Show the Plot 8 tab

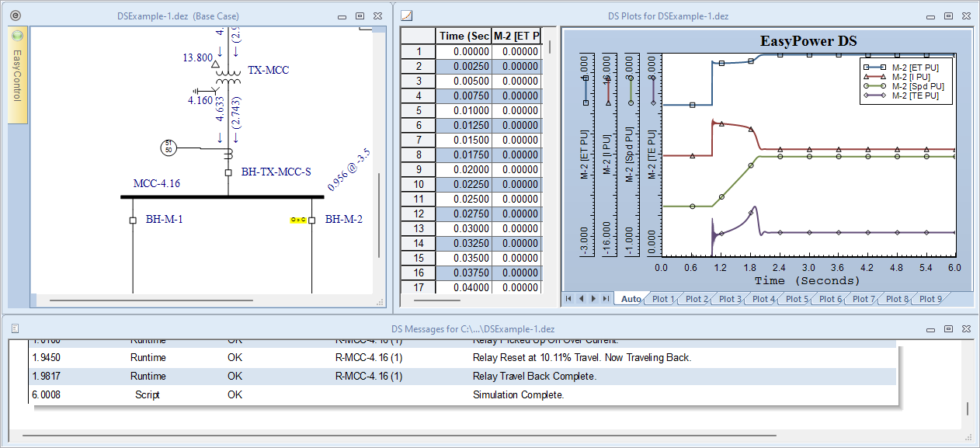click(x=897, y=299)
